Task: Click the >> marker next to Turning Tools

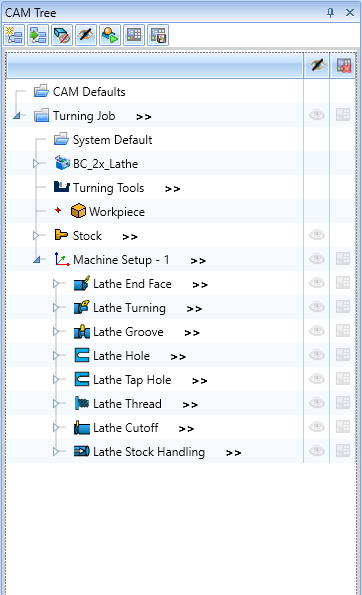Action: [x=173, y=189]
